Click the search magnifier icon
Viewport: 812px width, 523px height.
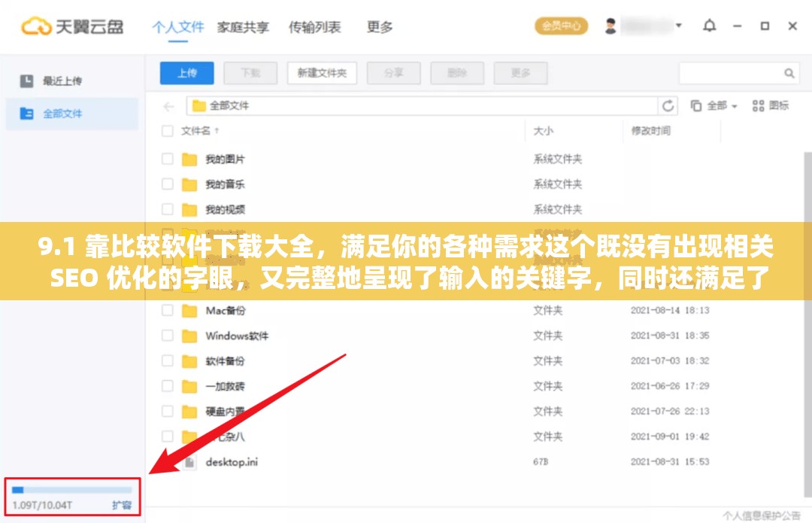(789, 74)
